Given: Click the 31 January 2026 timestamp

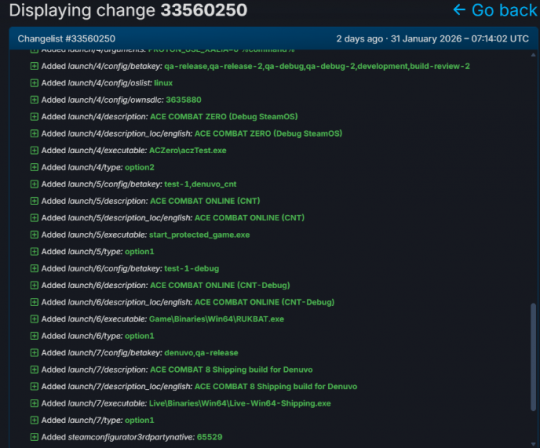Looking at the screenshot, I should point(460,39).
